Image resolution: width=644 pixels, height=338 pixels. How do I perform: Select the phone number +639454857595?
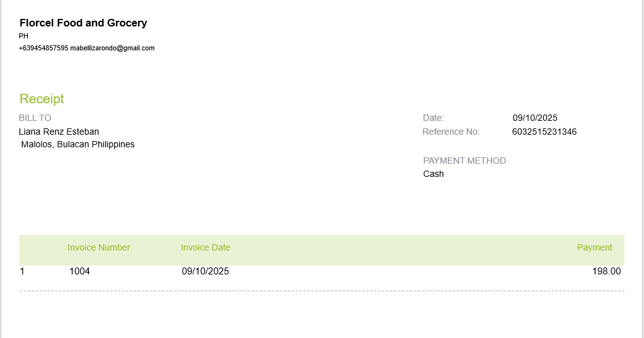(43, 48)
